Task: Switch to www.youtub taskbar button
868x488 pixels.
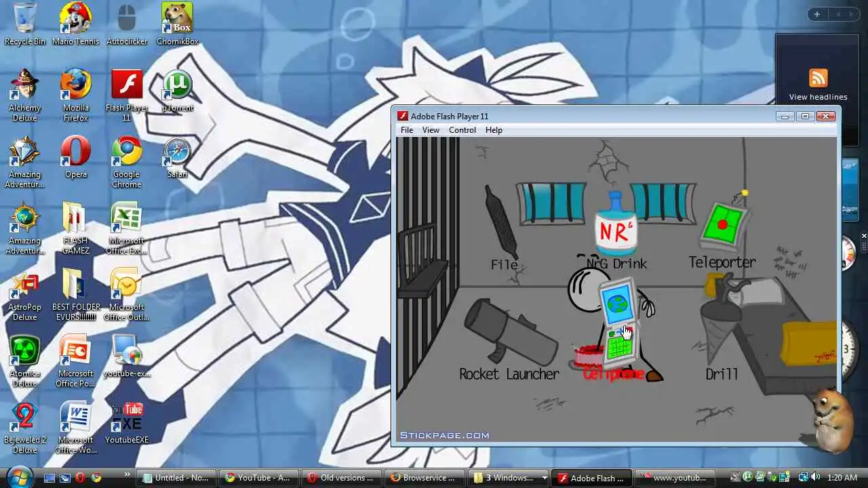Action: 675,478
